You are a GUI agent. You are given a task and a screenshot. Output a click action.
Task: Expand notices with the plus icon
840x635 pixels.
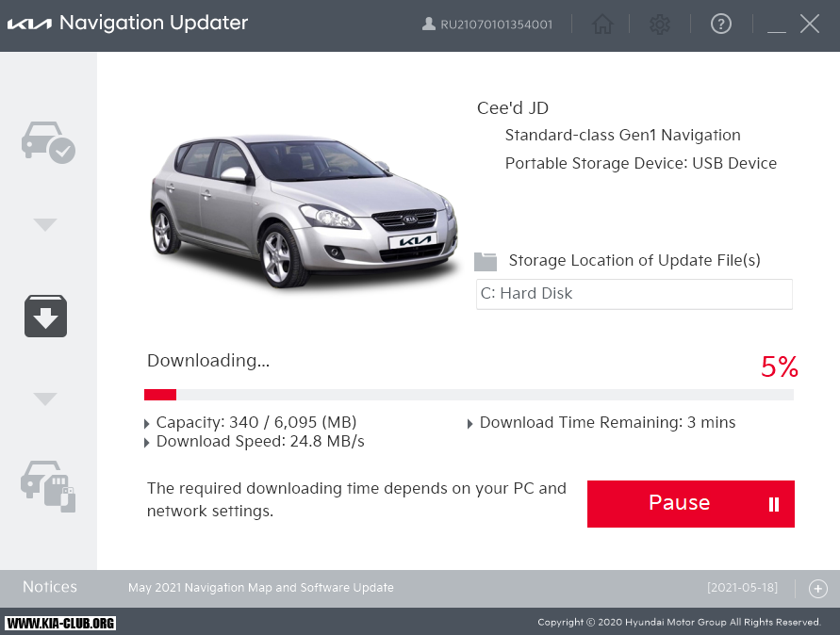[x=817, y=589]
